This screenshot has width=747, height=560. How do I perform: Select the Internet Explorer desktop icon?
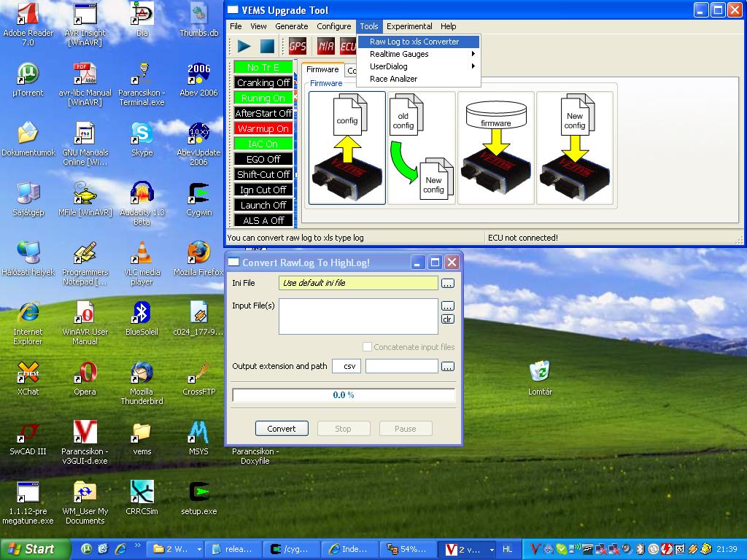28,324
